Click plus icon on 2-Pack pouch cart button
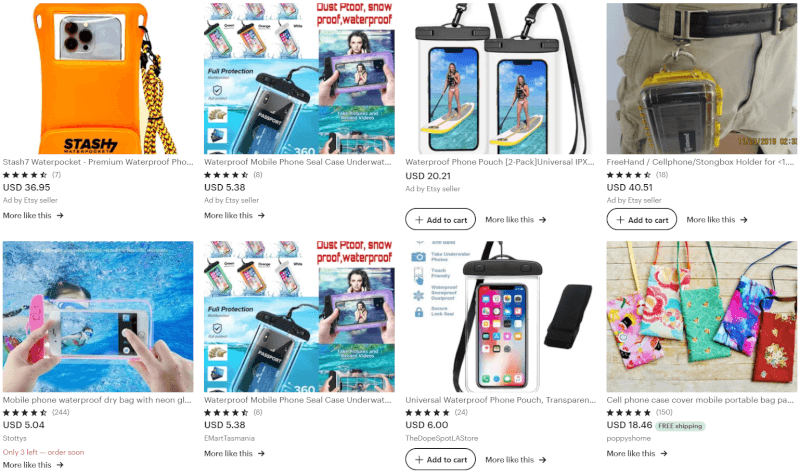This screenshot has width=800, height=475. tap(419, 219)
